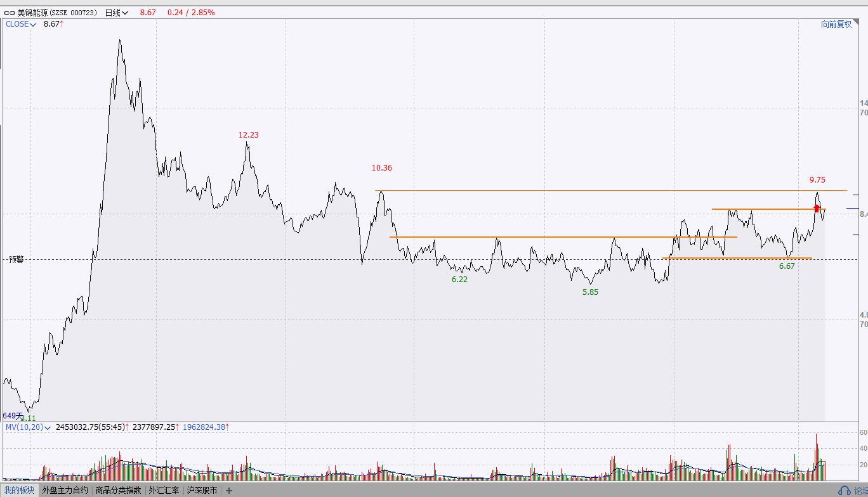Select the 商品分类指数 tab
The image size is (868, 497).
pos(119,491)
